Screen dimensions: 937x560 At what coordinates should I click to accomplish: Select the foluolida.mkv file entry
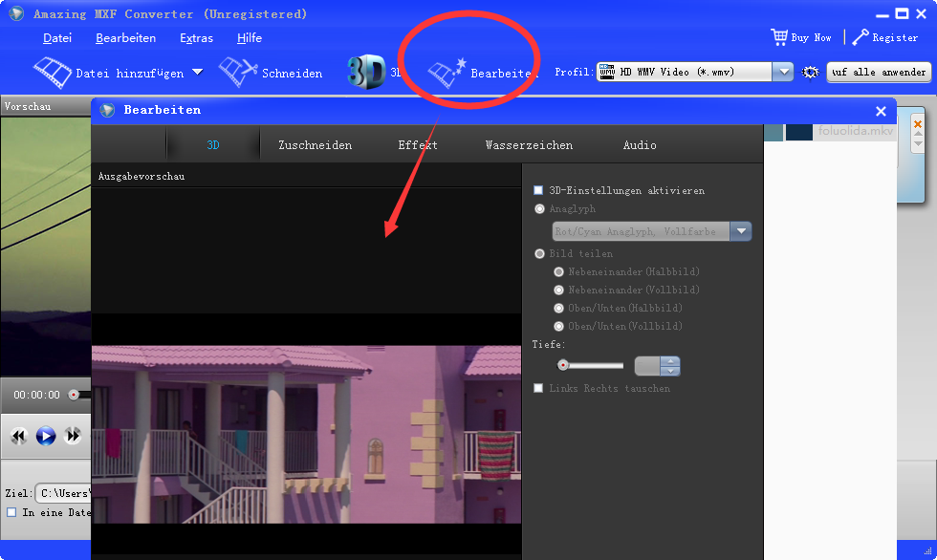856,131
